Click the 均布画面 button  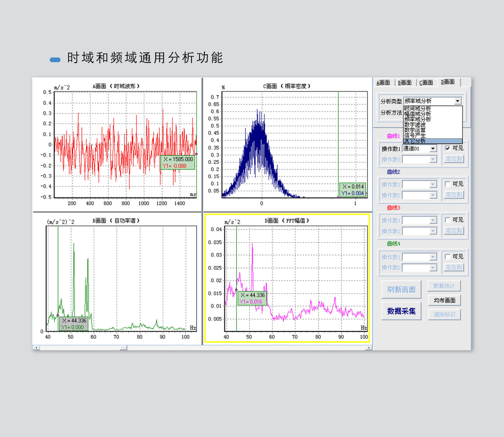444,300
